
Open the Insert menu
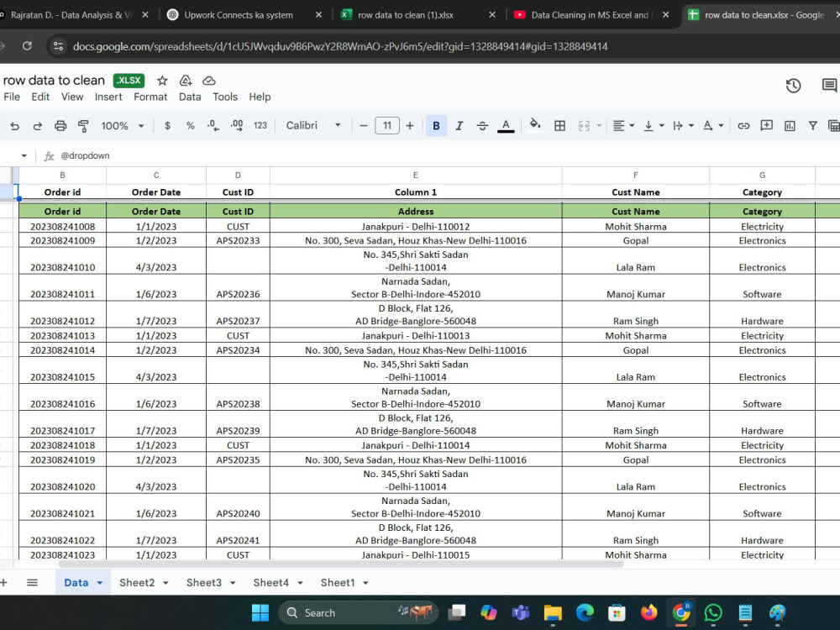point(108,97)
